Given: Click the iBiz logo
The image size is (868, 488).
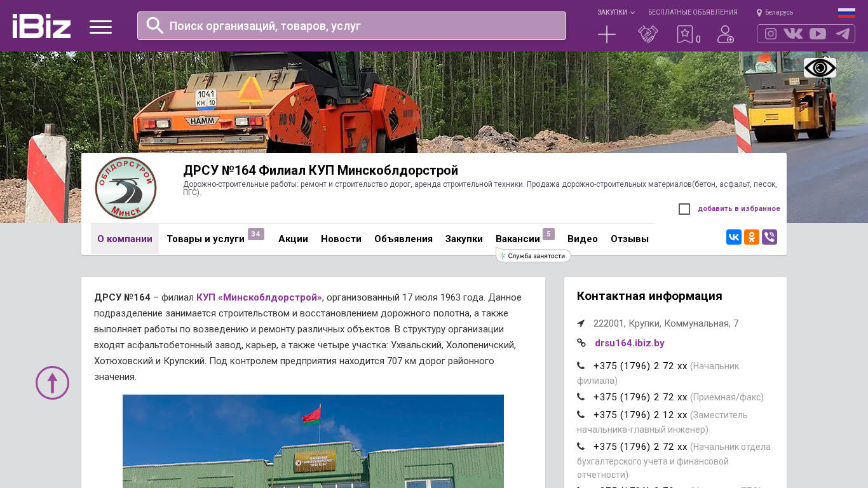Looking at the screenshot, I should 41,26.
